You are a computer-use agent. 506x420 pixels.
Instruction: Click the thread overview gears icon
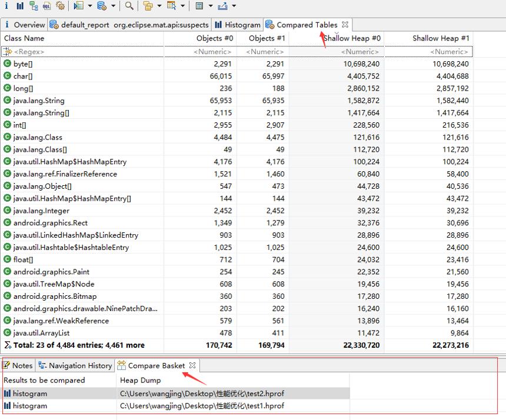tap(61, 5)
